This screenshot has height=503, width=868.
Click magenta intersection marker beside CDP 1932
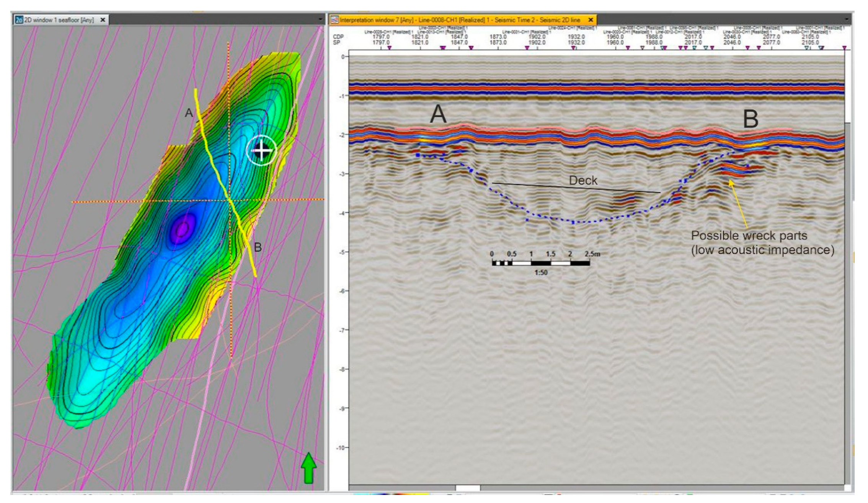[x=573, y=48]
